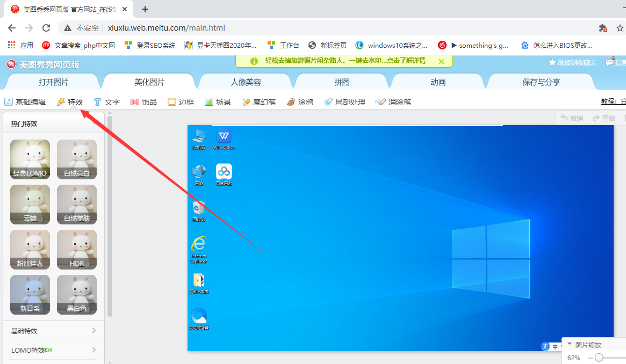Viewport: 626px width, 364px height.
Task: Choose the 文字 text tool
Action: (106, 102)
